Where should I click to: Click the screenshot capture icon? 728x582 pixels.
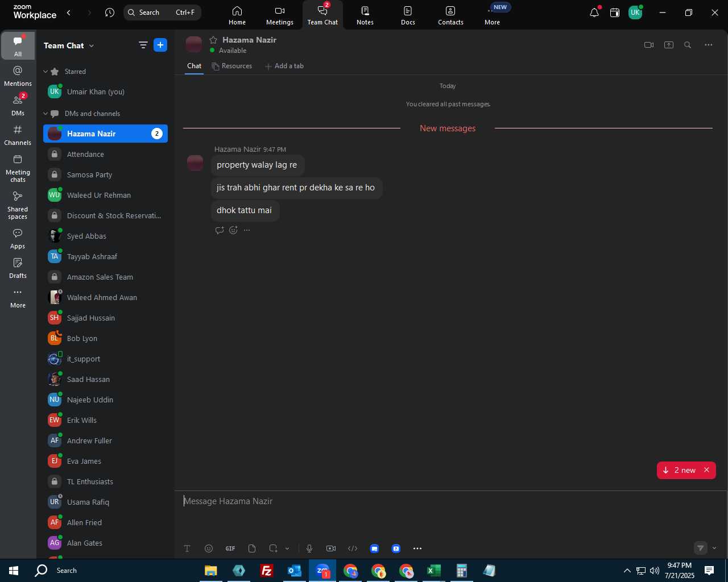pos(274,548)
